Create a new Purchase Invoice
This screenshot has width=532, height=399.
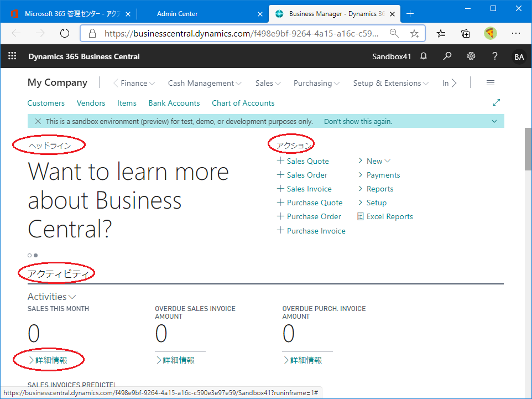point(311,231)
